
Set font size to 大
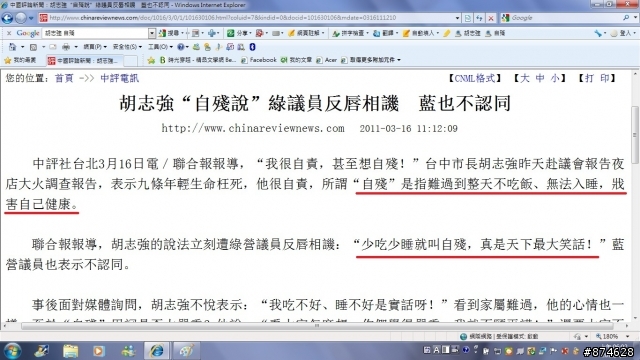click(x=524, y=78)
